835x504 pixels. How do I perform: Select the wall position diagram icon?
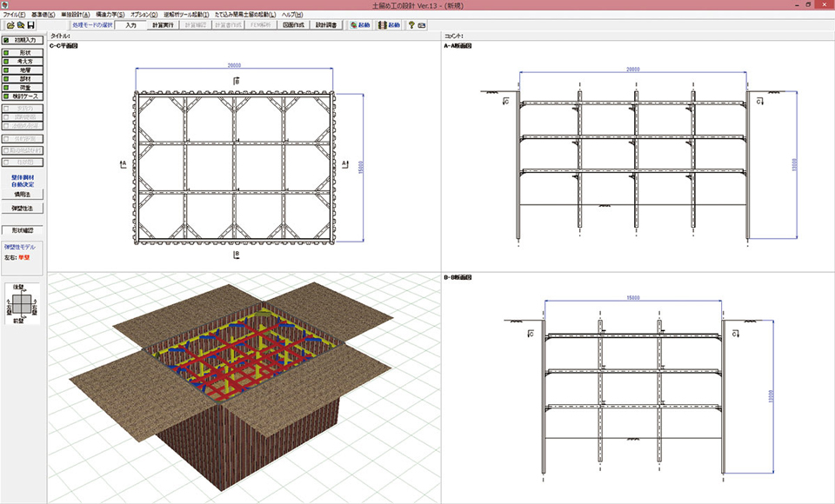[23, 305]
